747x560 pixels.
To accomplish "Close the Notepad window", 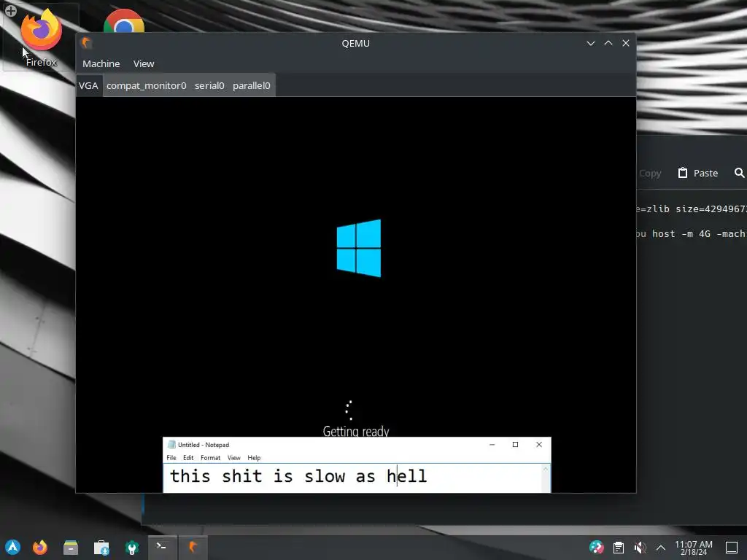I will coord(539,445).
